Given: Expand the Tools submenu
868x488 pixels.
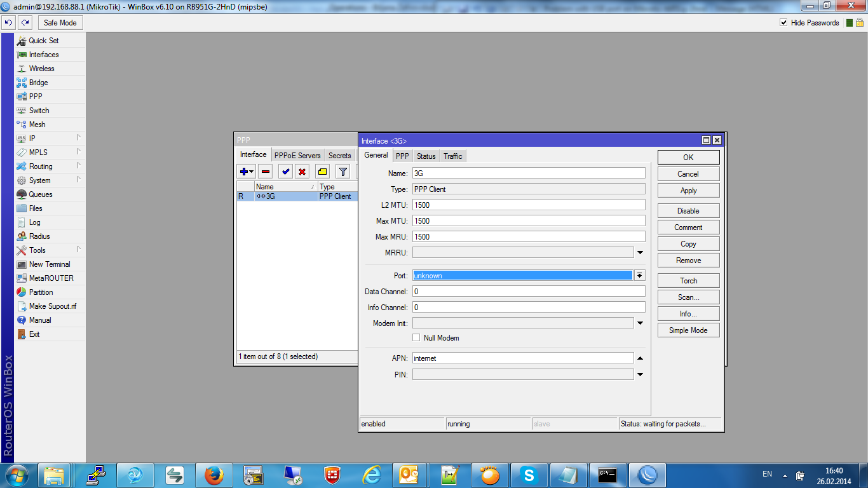Looking at the screenshot, I should click(50, 250).
